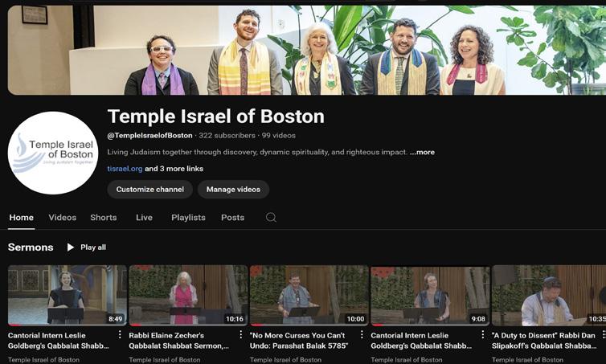
Task: Click the 99 videos count
Action: point(279,136)
